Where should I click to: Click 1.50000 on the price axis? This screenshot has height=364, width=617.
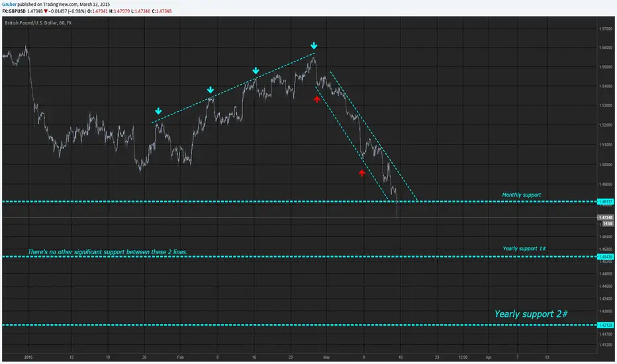pos(606,165)
